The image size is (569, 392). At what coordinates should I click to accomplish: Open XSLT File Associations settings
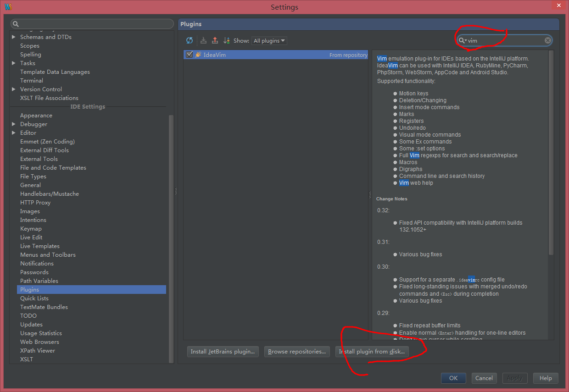click(x=49, y=98)
